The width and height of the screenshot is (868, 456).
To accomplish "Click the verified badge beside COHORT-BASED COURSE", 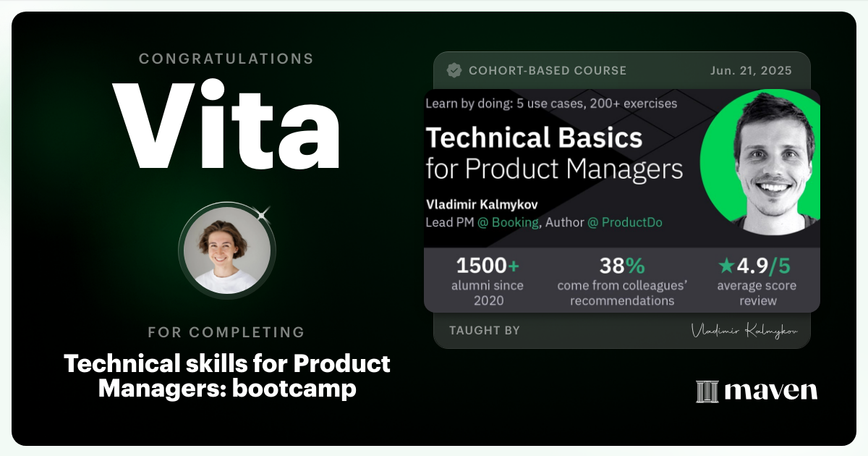I will tap(454, 70).
